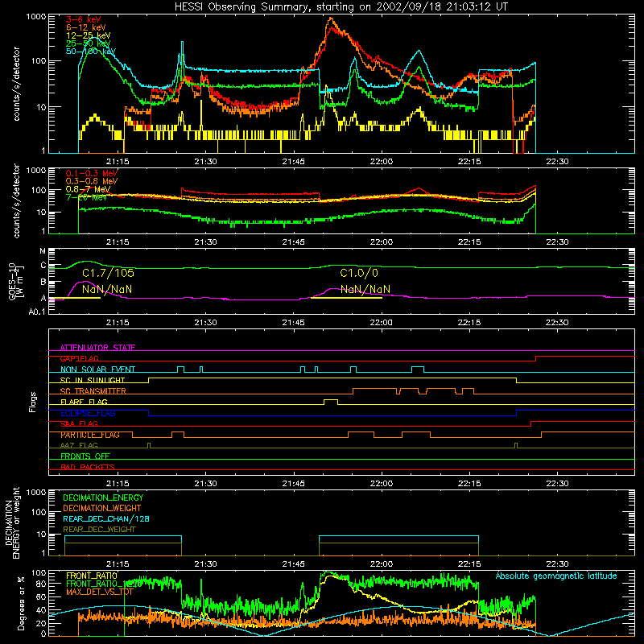644x644 pixels.
Task: Select the olive AAZ_FLAG label
Action: (x=79, y=446)
